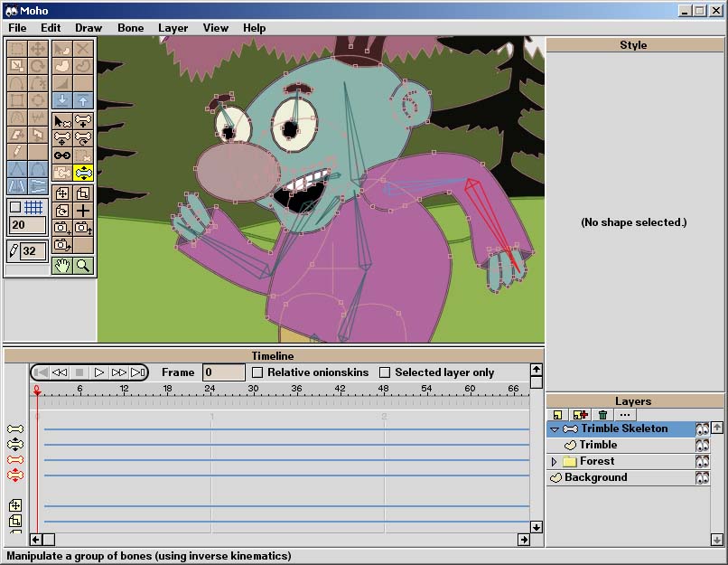Open the File menu
Screen dimensions: 728x565
(17, 28)
